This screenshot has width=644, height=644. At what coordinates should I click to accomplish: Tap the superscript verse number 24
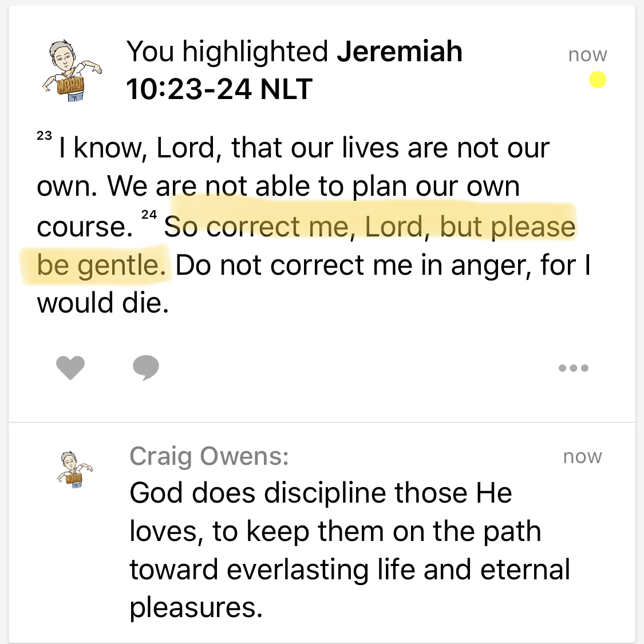click(149, 214)
